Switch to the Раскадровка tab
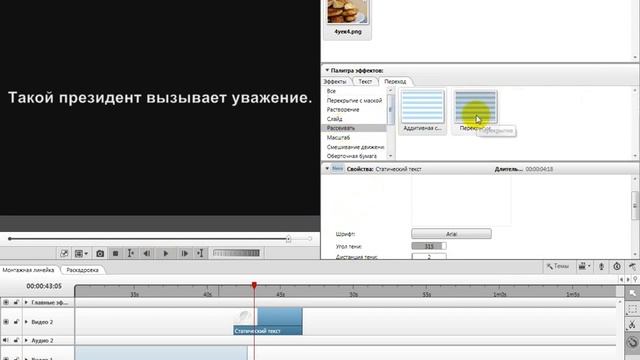The height and width of the screenshot is (360, 640). 82,270
